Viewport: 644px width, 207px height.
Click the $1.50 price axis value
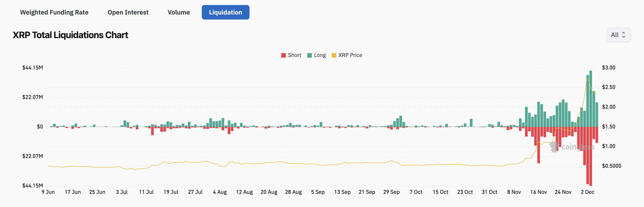point(608,127)
